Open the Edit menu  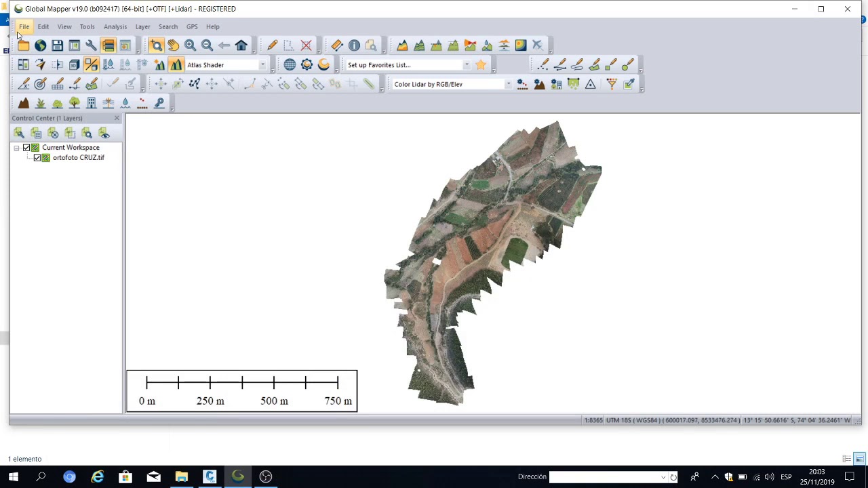[43, 27]
